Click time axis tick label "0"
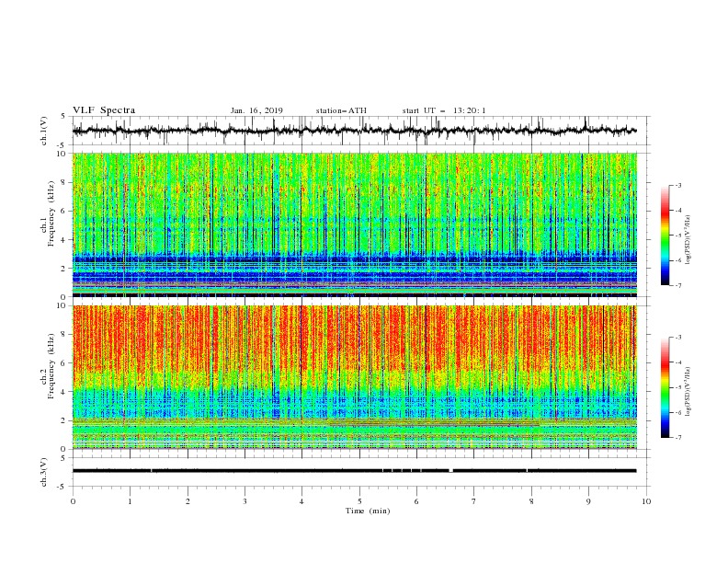Image resolution: width=728 pixels, height=563 pixels. click(x=73, y=501)
